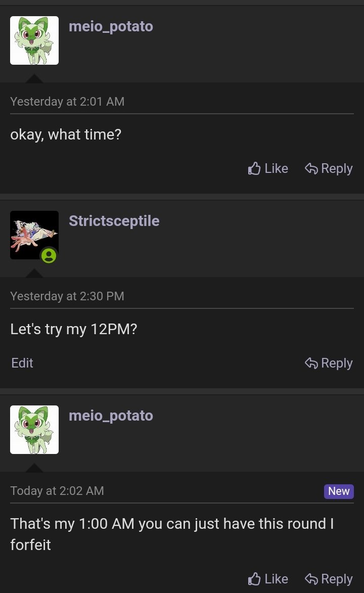The height and width of the screenshot is (593, 364).
Task: Click the green online status icon on Strictsceptile's avatar
Action: (x=49, y=255)
